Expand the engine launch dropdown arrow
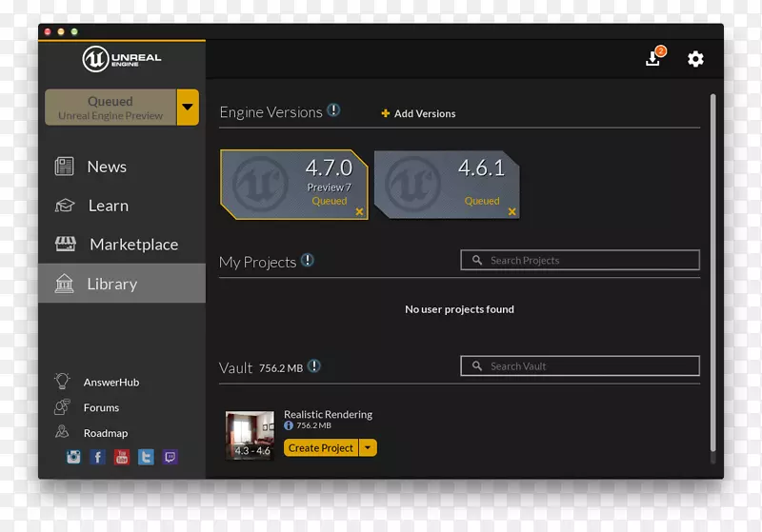The width and height of the screenshot is (762, 532). coord(188,108)
